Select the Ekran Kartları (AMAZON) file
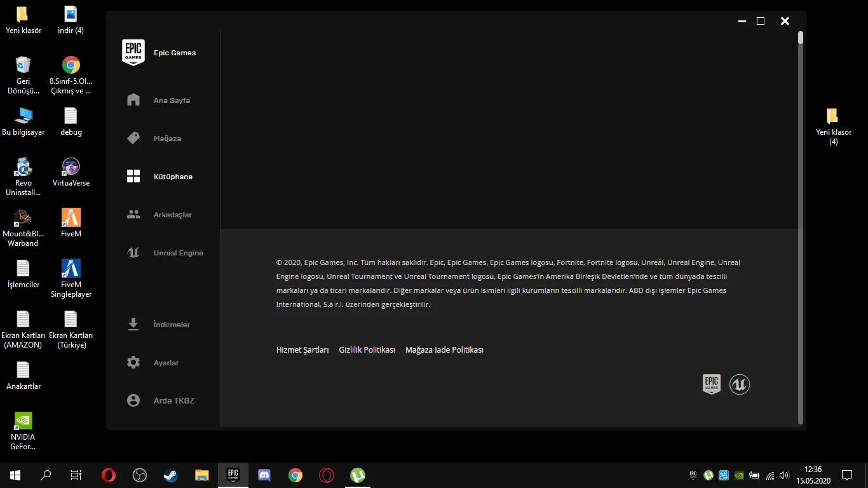868x488 pixels. click(23, 330)
